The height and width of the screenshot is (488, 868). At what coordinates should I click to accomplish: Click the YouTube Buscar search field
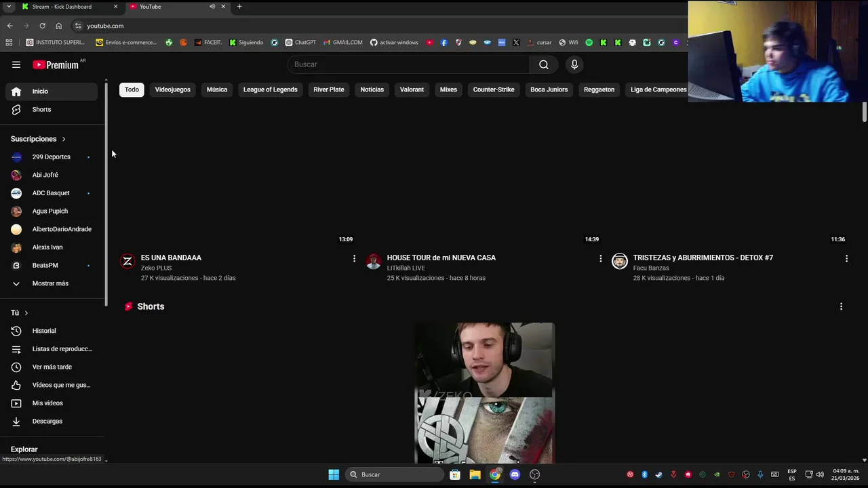tap(409, 64)
